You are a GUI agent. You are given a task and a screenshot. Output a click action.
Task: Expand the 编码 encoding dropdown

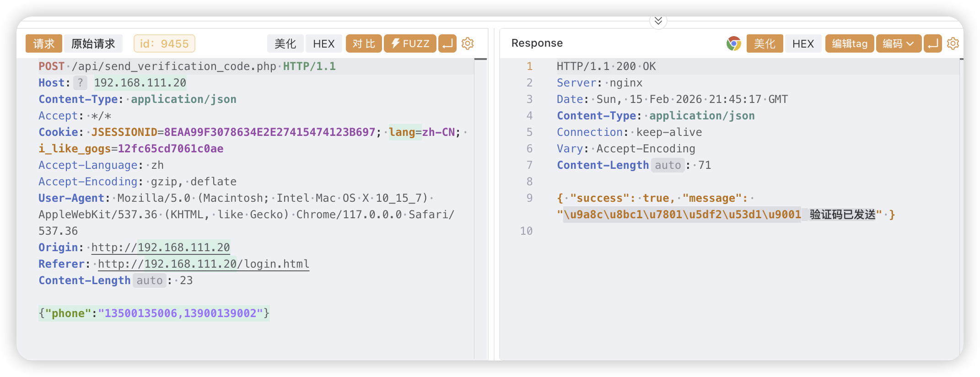(899, 43)
